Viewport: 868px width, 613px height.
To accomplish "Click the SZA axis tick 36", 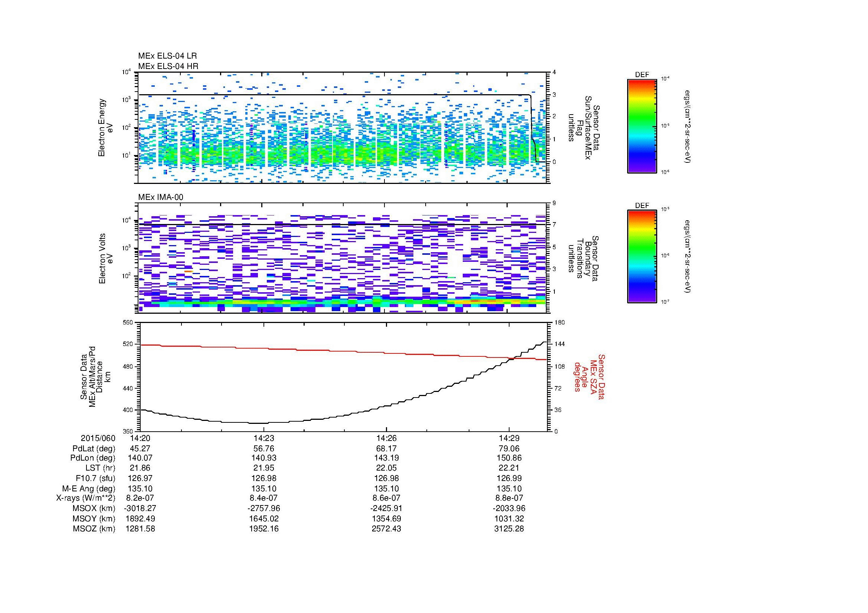I will [x=558, y=410].
